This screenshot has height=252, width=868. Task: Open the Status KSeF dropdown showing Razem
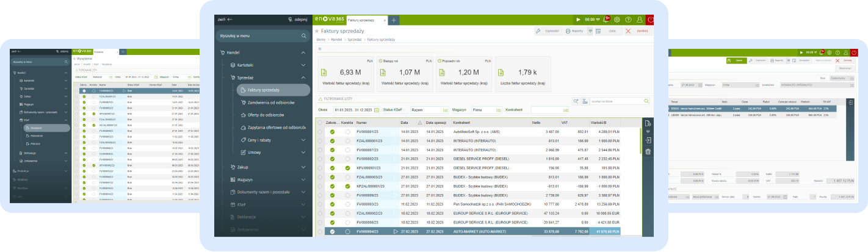pyautogui.click(x=429, y=110)
